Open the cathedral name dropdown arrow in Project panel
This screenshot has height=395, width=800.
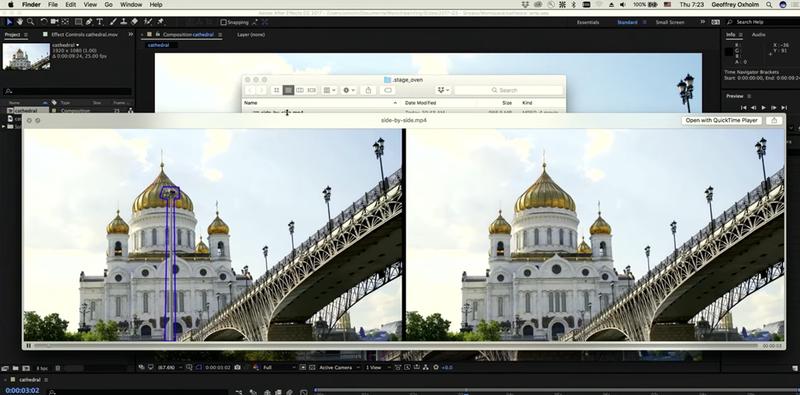coord(77,45)
